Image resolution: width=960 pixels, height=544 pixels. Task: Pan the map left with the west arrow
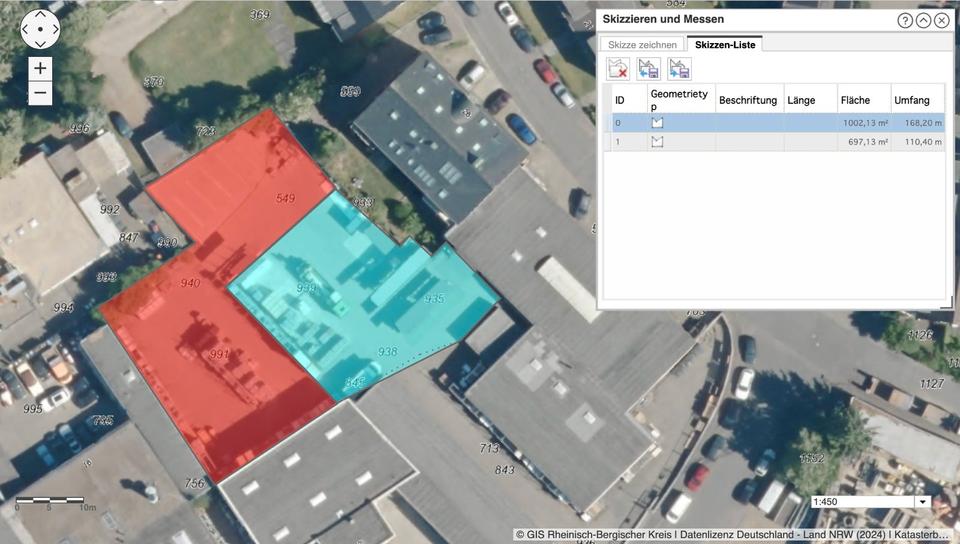[27, 30]
